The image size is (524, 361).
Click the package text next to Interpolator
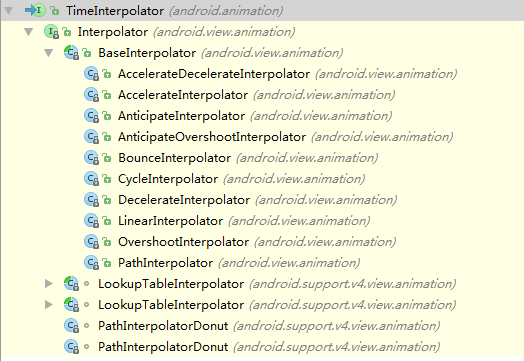click(x=224, y=32)
